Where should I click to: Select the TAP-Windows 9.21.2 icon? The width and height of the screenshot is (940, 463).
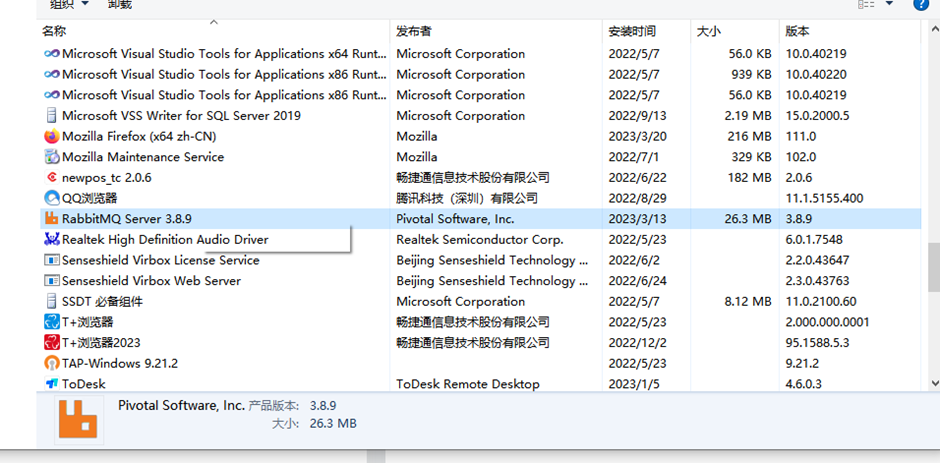pyautogui.click(x=52, y=363)
